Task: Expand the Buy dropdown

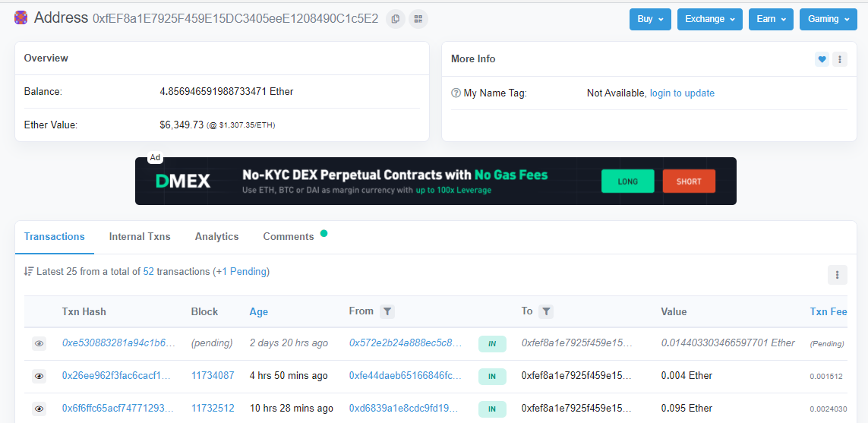Action: tap(650, 19)
